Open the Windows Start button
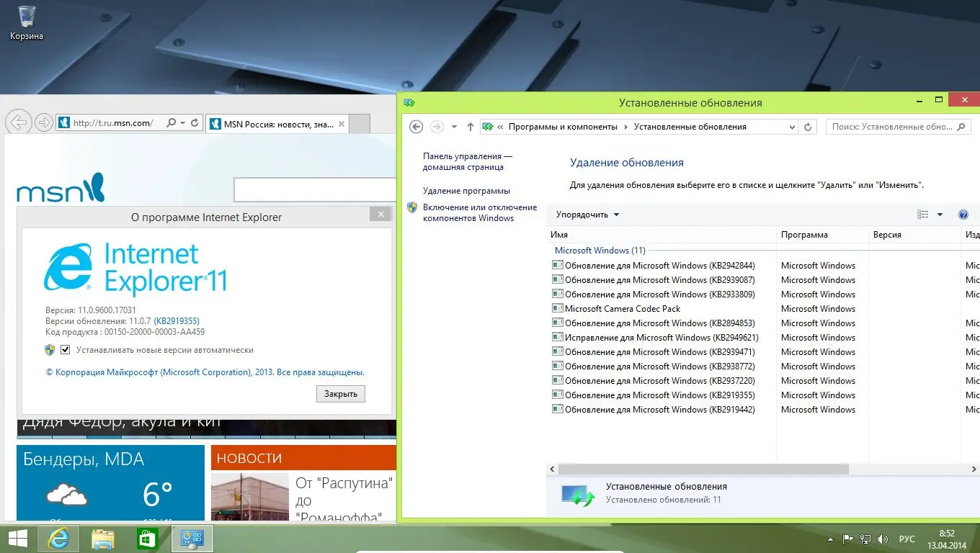 click(x=17, y=539)
